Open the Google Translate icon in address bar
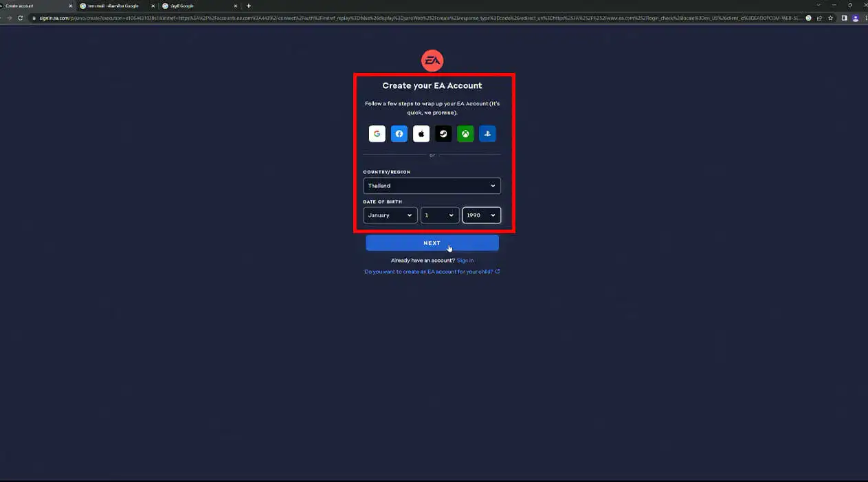Screen dimensions: 868x482 tap(808, 18)
